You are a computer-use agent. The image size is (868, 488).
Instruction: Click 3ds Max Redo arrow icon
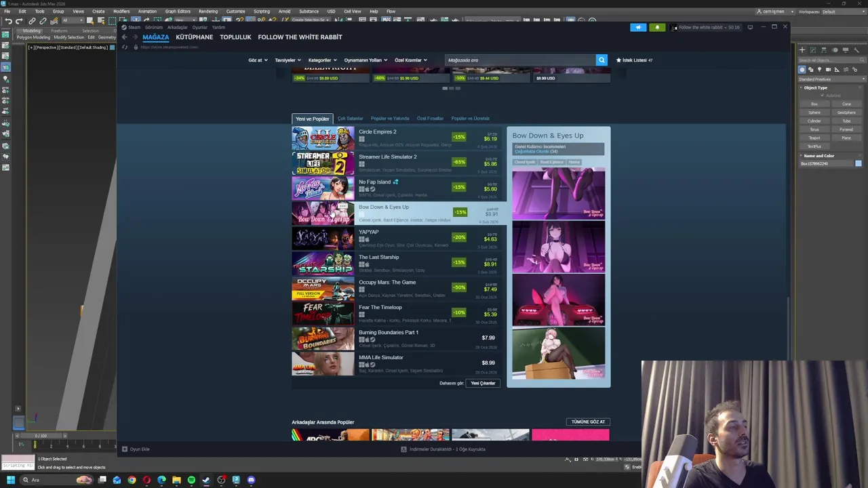[x=19, y=21]
